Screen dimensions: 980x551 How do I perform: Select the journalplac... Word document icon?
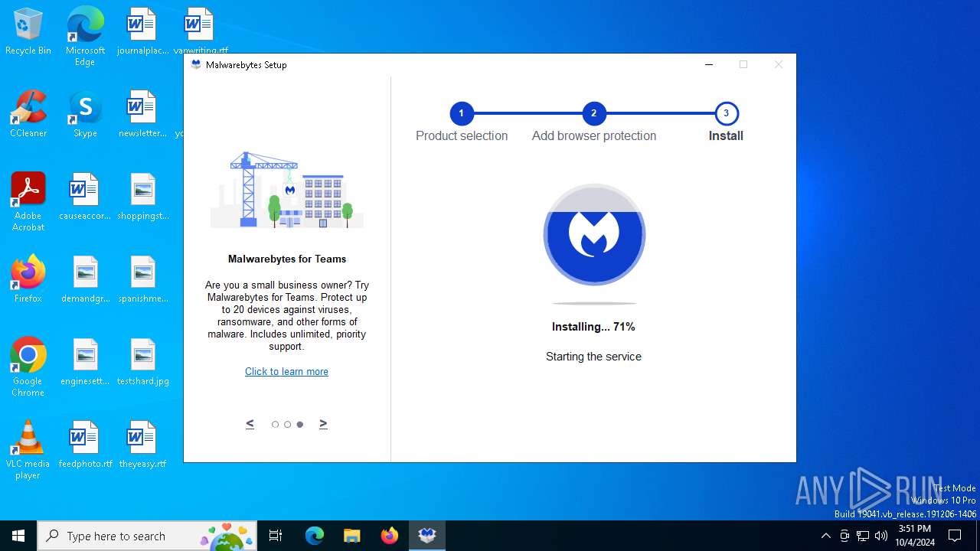(142, 32)
